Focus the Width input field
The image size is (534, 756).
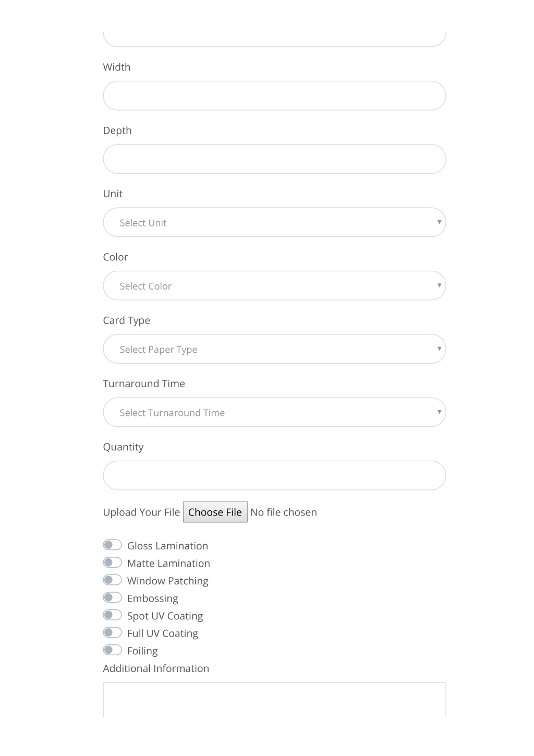274,95
